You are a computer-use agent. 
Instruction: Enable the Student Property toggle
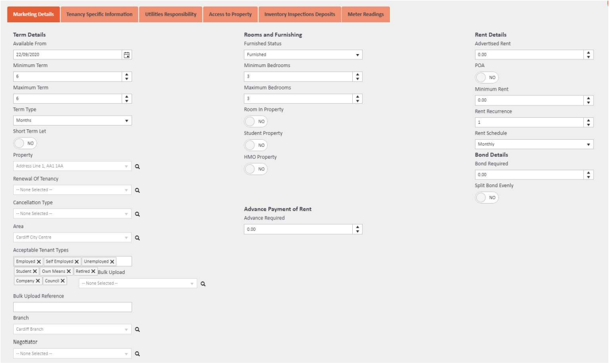(256, 145)
